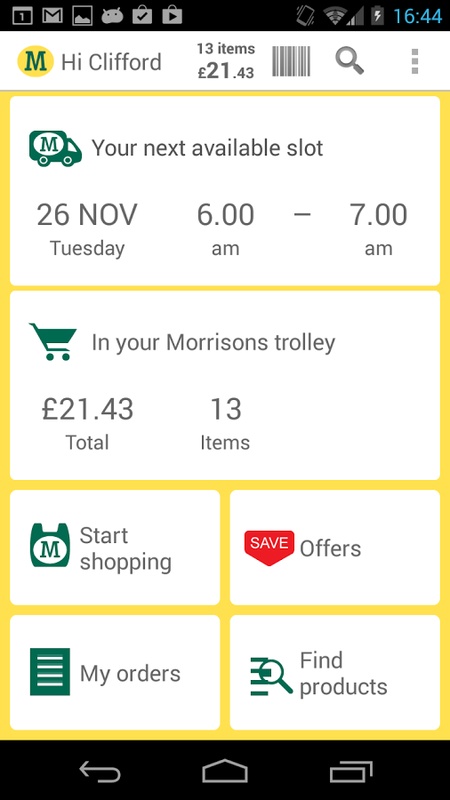This screenshot has width=450, height=800.
Task: Tap the Morrisons logo in the header
Action: [x=35, y=61]
